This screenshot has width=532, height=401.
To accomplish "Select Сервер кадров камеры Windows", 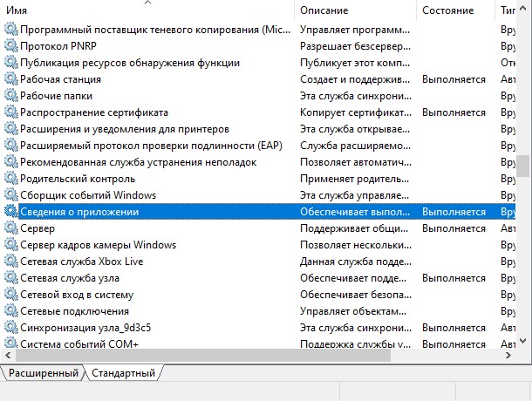I will click(x=98, y=245).
